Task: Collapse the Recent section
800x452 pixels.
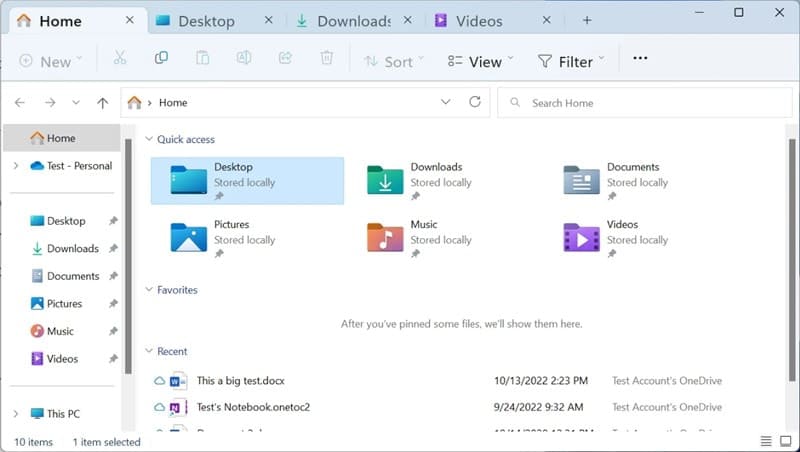Action: (x=149, y=351)
